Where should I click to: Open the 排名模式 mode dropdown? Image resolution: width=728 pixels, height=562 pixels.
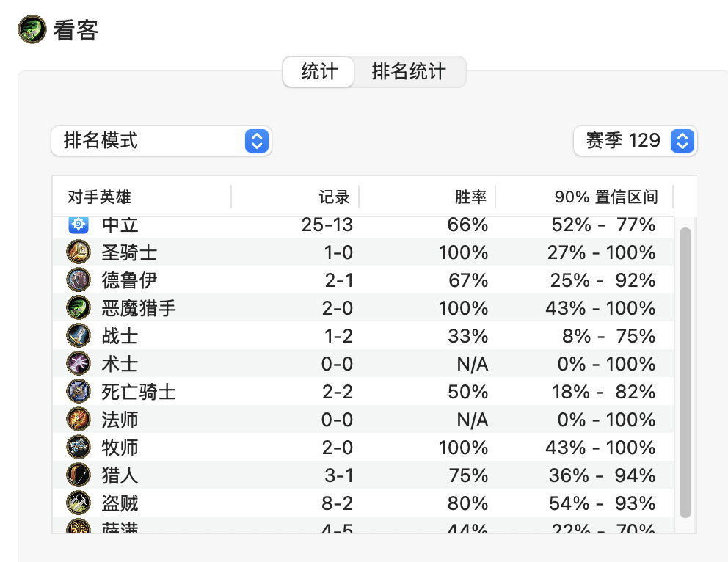pos(161,141)
